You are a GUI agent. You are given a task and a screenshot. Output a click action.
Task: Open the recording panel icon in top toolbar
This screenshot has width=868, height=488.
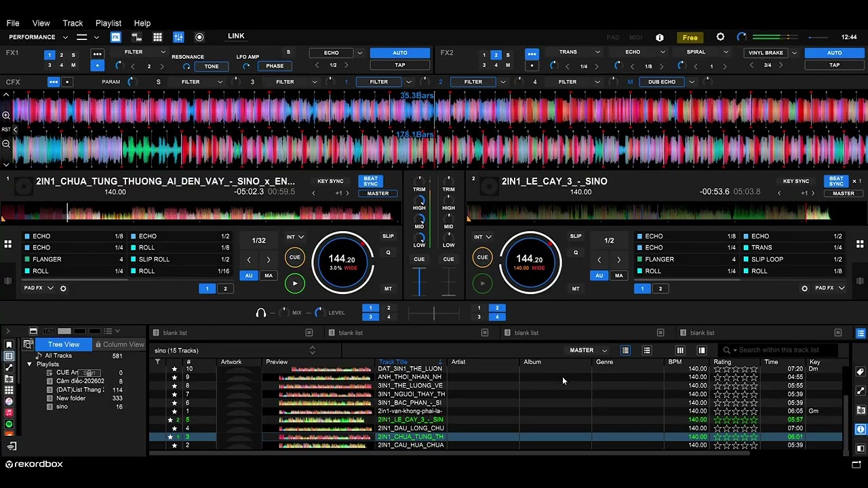point(199,37)
